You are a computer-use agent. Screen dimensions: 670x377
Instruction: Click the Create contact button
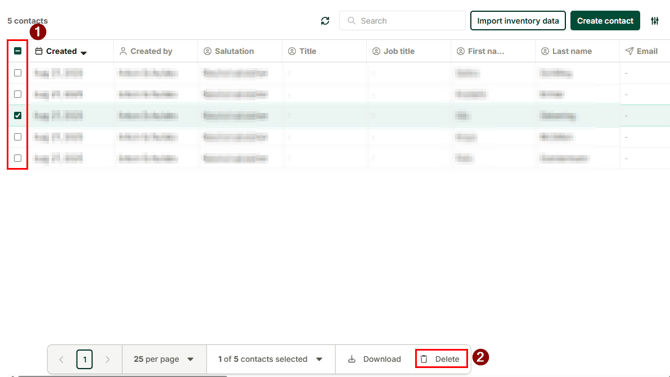point(605,21)
